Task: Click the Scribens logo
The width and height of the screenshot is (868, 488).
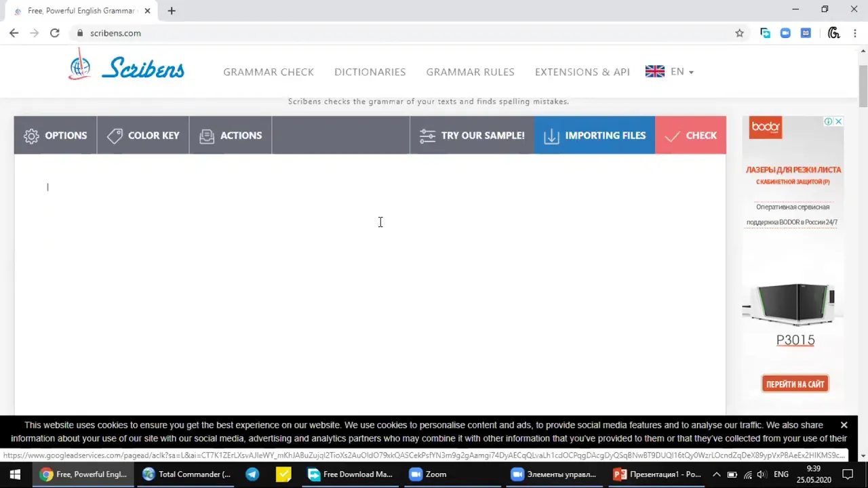Action: click(x=126, y=67)
